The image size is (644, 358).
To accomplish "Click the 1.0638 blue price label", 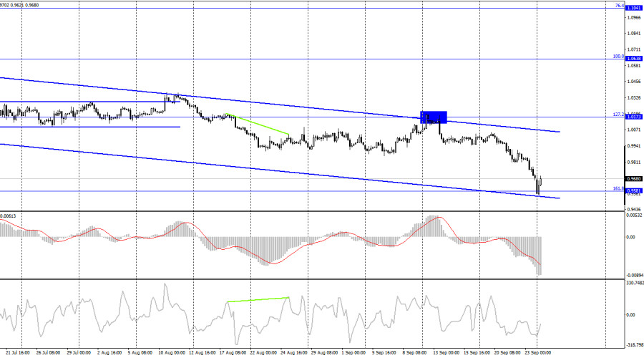I will tap(634, 59).
